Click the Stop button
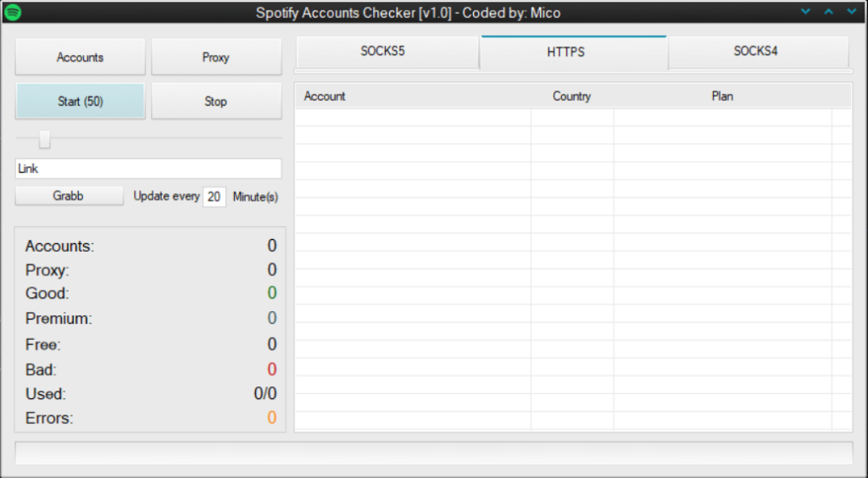868x478 pixels. [216, 101]
